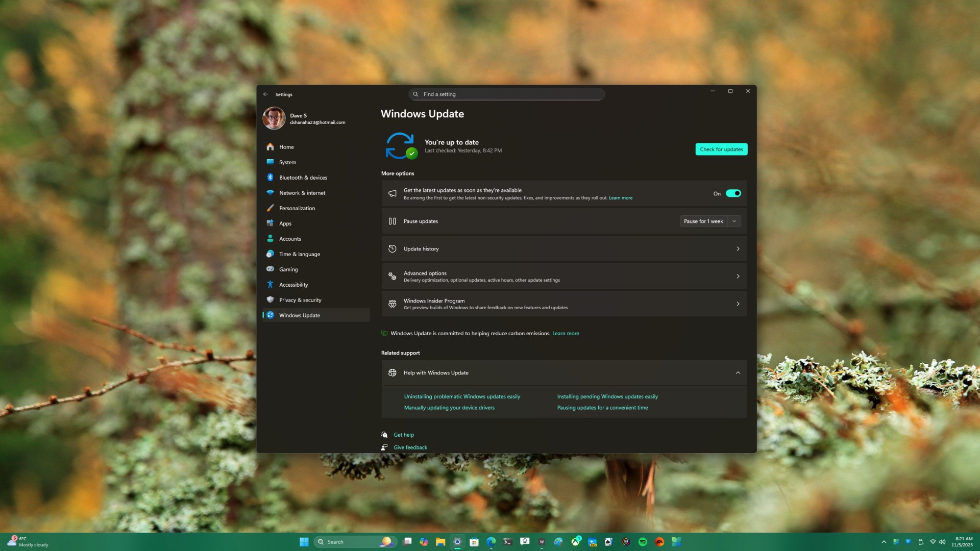Open Installing pending Windows updates easily link

607,396
